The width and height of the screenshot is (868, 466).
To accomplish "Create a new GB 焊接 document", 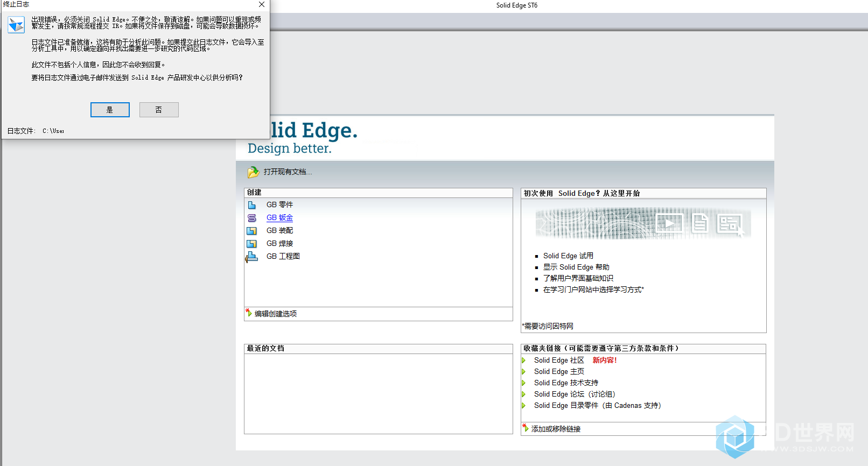I will (x=279, y=243).
